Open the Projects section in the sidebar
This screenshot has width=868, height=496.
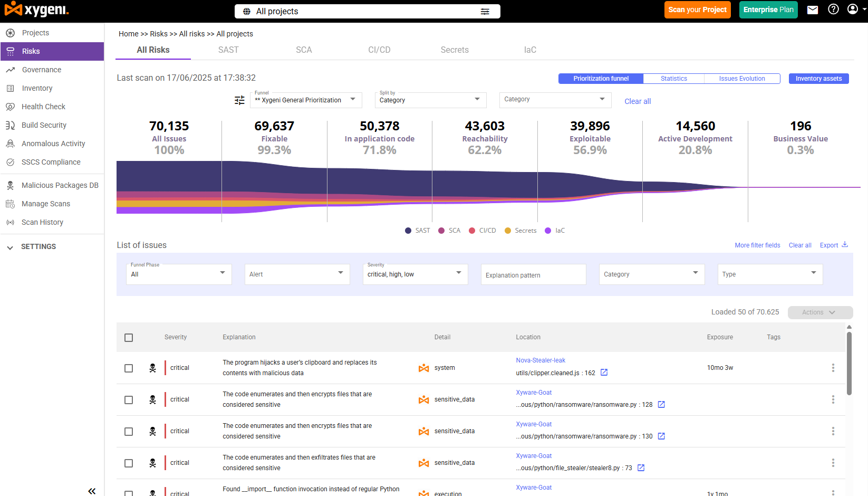[x=35, y=32]
